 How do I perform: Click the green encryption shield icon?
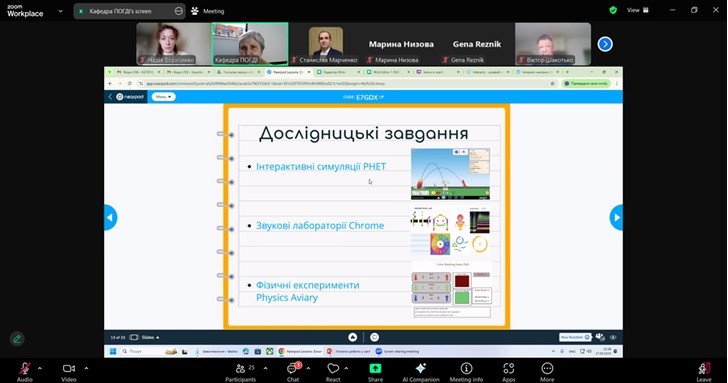[613, 10]
